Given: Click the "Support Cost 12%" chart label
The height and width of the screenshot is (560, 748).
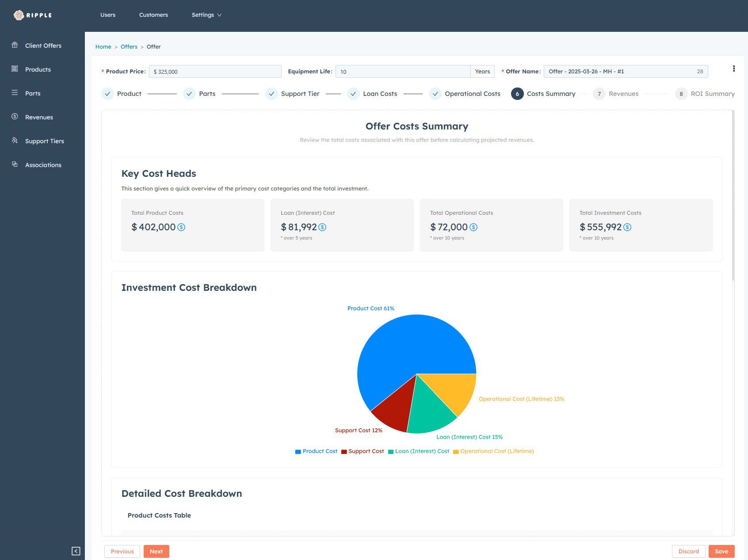Looking at the screenshot, I should click(x=359, y=430).
